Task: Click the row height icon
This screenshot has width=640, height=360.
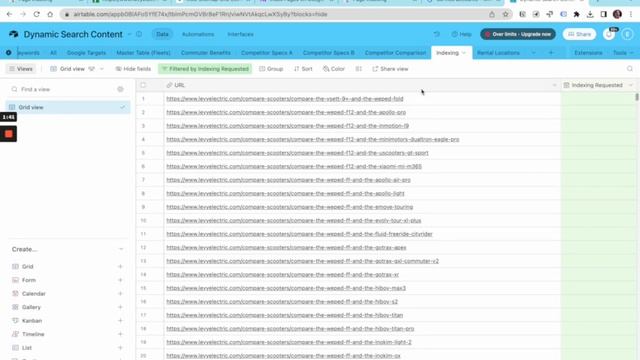Action: (358, 69)
